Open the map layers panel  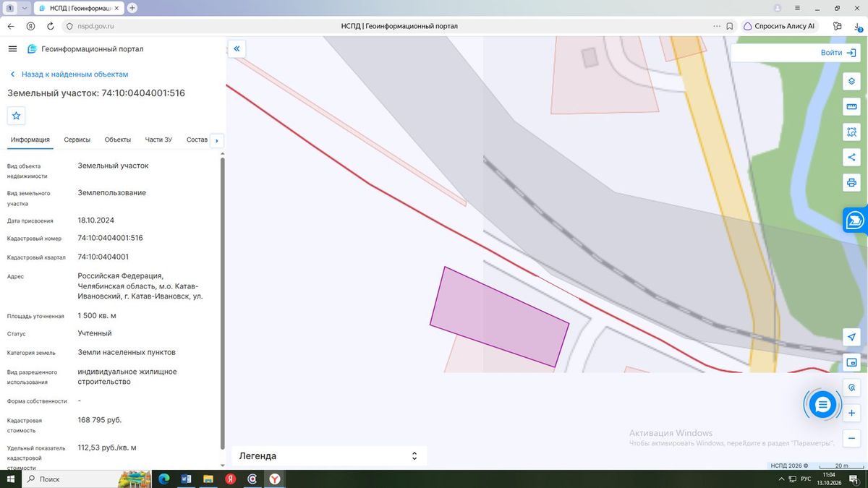coord(851,81)
